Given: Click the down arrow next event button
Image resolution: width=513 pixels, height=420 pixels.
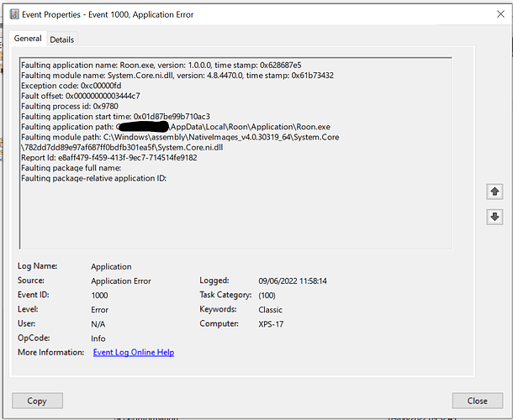Looking at the screenshot, I should (494, 217).
